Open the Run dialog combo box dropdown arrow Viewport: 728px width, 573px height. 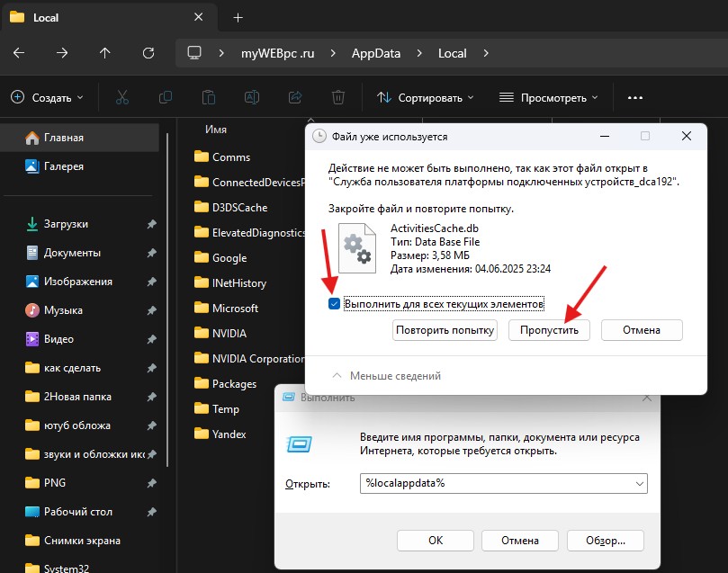pyautogui.click(x=640, y=484)
